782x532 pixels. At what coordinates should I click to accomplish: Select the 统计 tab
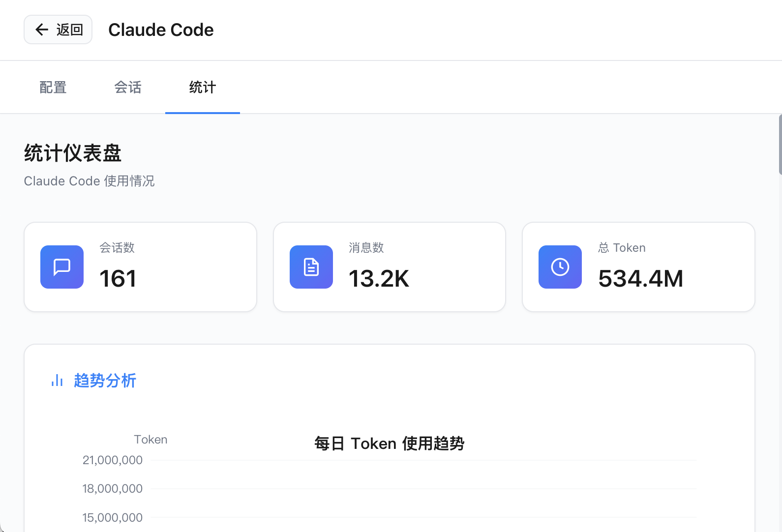pyautogui.click(x=203, y=88)
